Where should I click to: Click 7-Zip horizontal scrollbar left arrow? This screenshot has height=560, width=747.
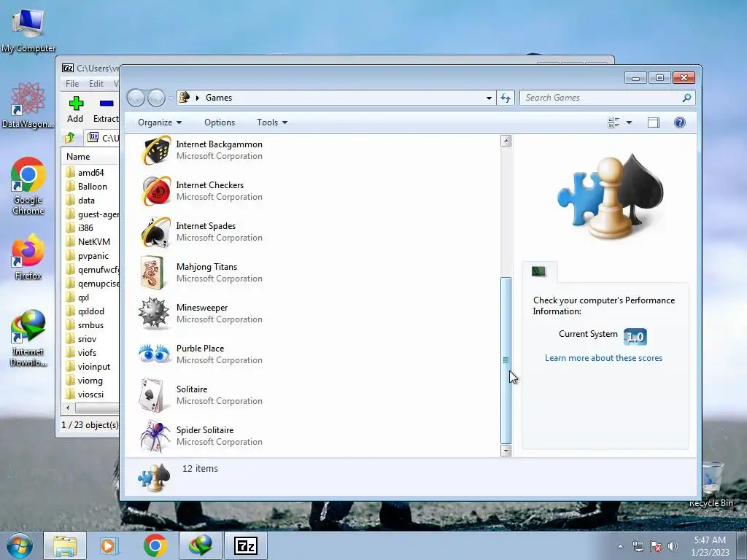(68, 408)
